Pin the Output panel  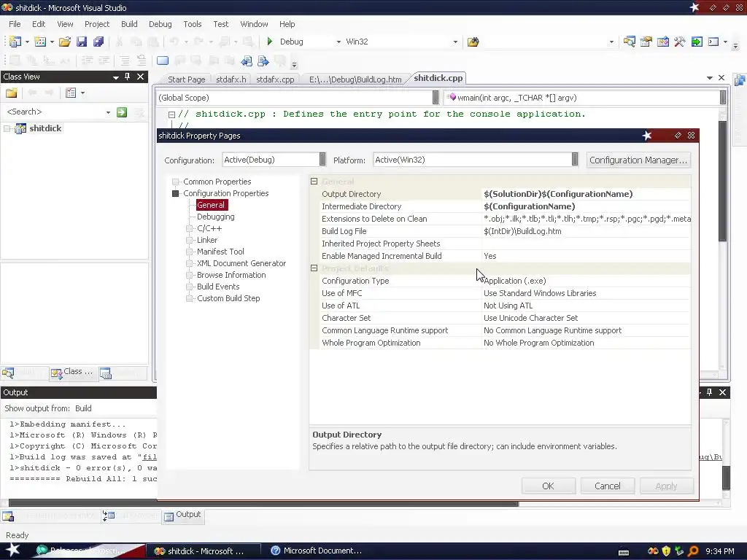(709, 392)
